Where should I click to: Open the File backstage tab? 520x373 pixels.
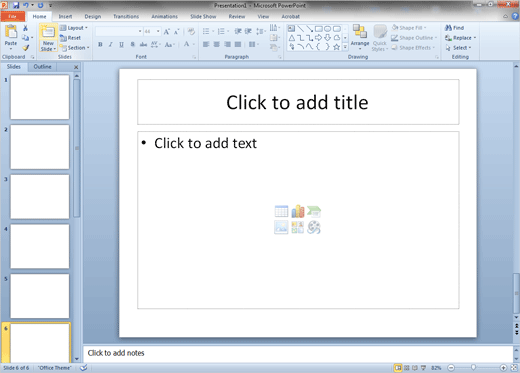click(13, 16)
